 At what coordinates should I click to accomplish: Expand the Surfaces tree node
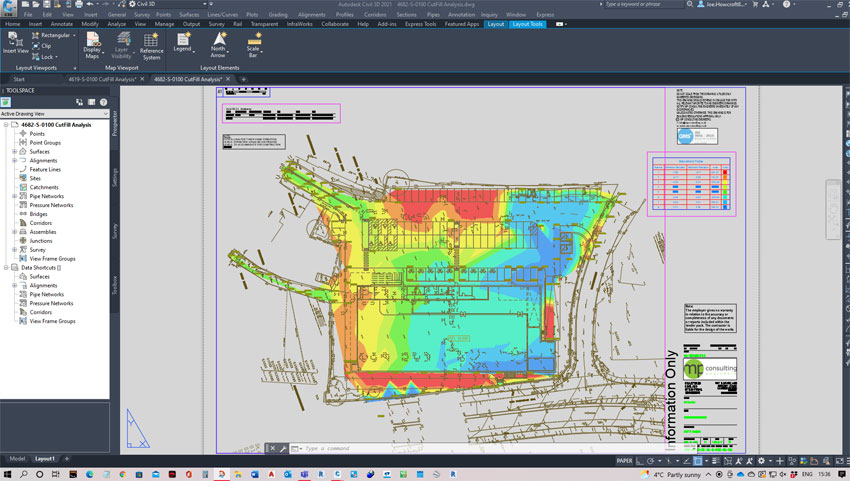tap(15, 152)
